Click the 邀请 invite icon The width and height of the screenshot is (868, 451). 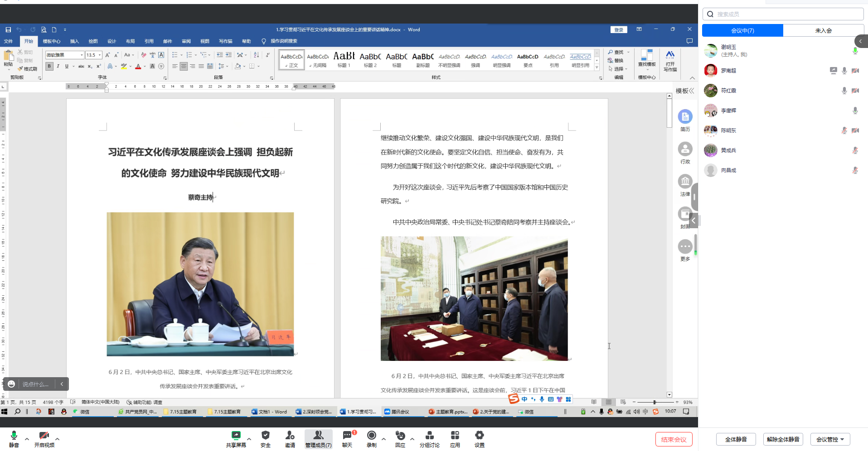290,436
